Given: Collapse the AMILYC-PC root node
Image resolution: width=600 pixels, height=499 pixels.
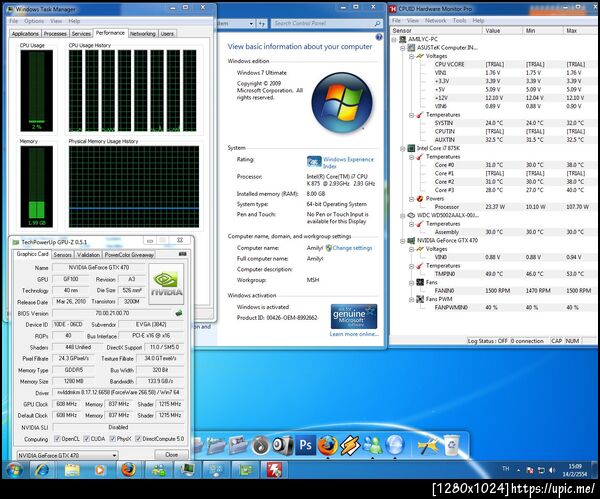Looking at the screenshot, I should [x=394, y=39].
